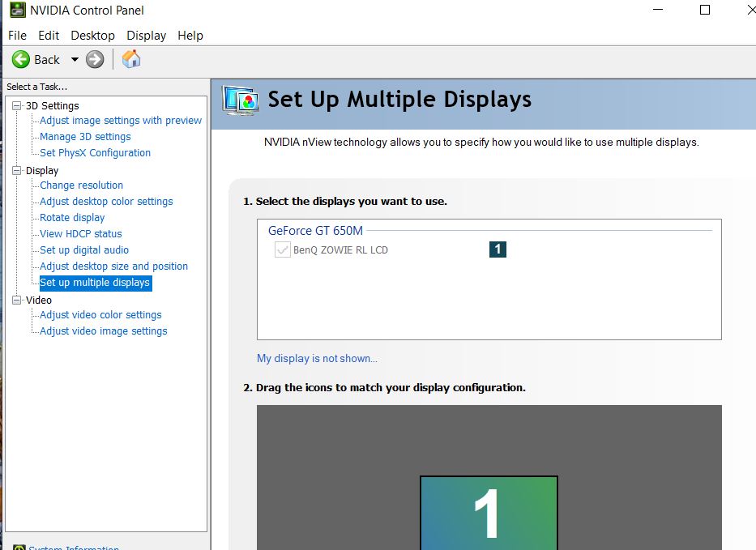The width and height of the screenshot is (756, 550).
Task: Go to the Home page icon
Action: (x=131, y=59)
